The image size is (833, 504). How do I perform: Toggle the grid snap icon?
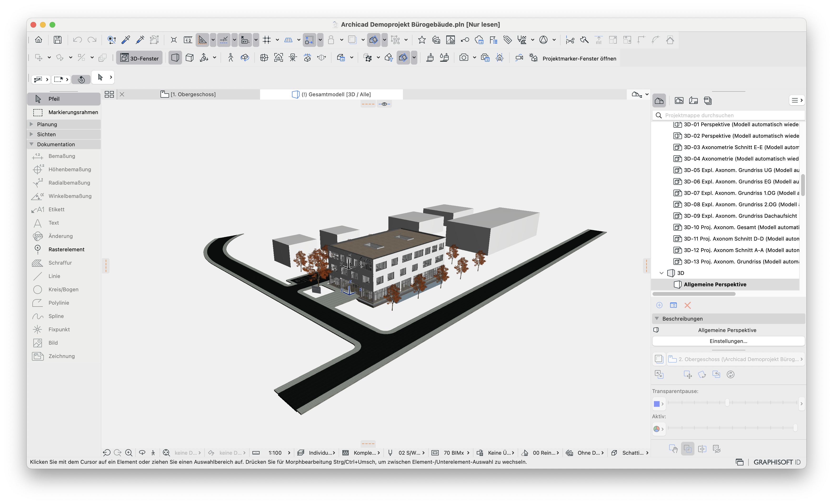[x=267, y=40]
